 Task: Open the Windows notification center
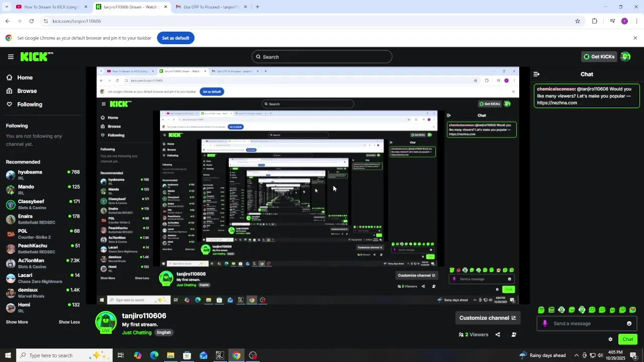coord(634,355)
